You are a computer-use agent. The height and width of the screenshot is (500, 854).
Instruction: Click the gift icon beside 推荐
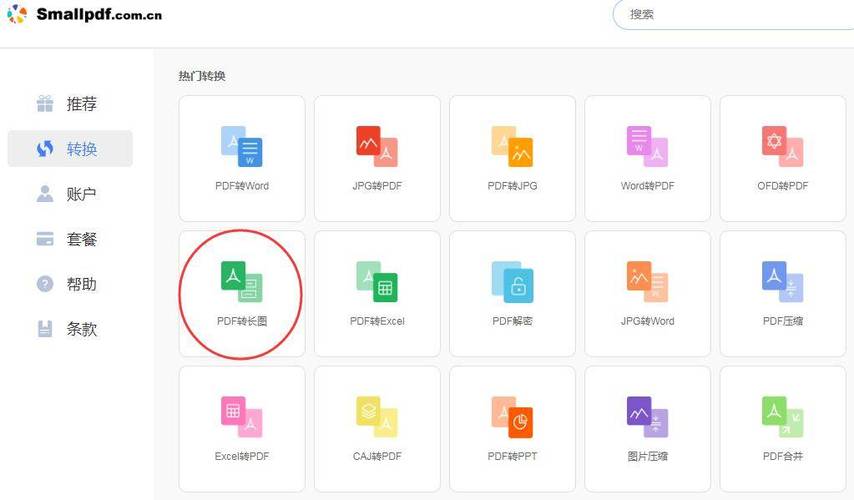(x=45, y=103)
